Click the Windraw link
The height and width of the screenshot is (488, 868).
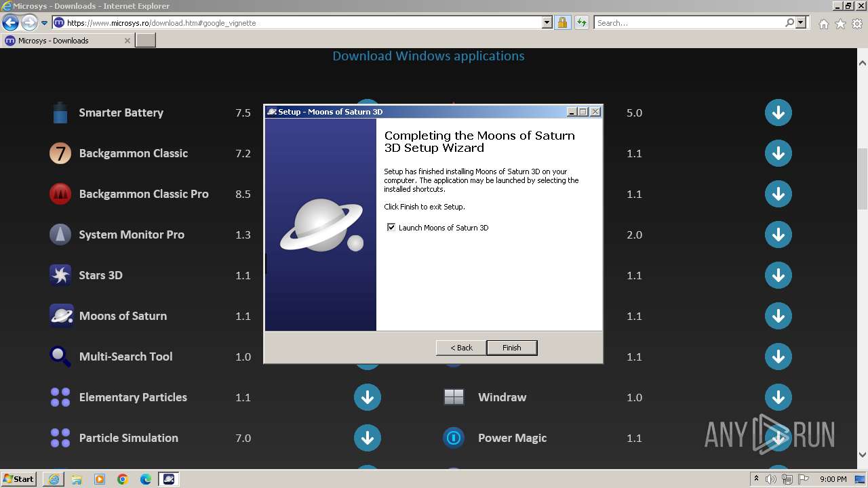pos(502,397)
